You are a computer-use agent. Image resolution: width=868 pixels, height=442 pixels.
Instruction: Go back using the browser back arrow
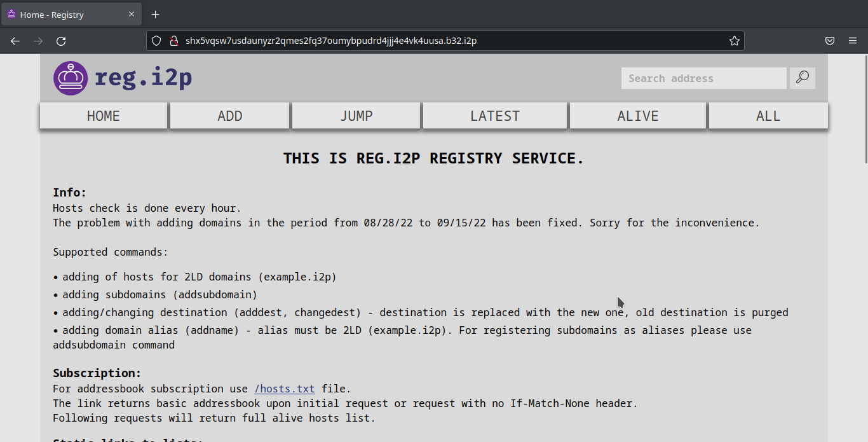[x=15, y=41]
